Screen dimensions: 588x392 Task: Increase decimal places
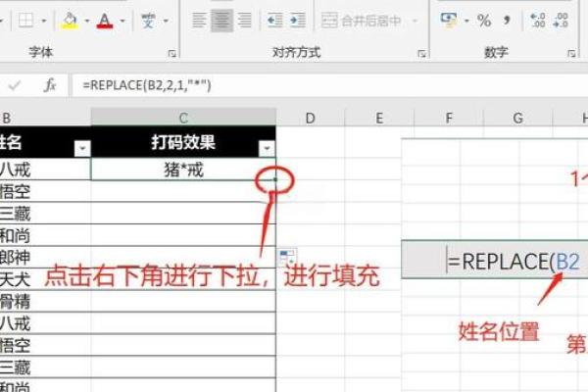(x=538, y=21)
